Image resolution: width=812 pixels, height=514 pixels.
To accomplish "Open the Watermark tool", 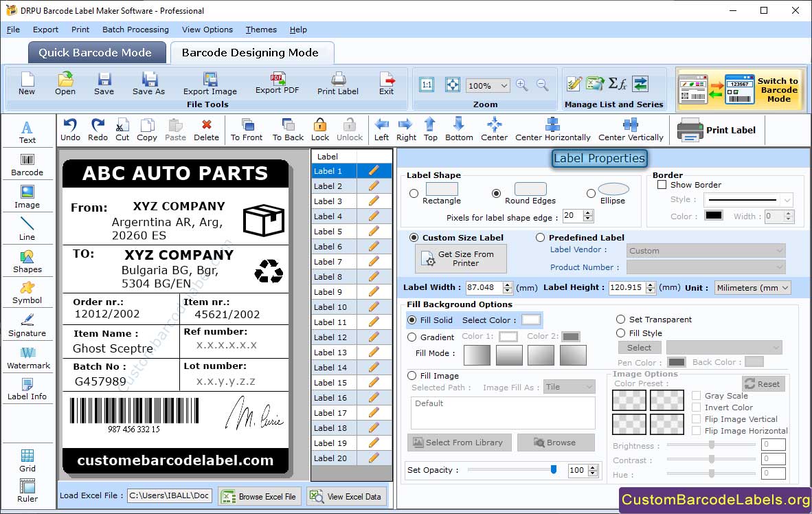I will tap(28, 358).
